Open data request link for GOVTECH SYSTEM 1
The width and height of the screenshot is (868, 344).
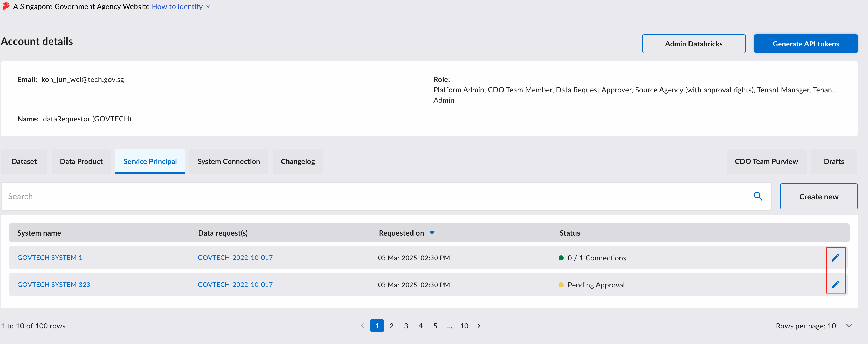[235, 258]
